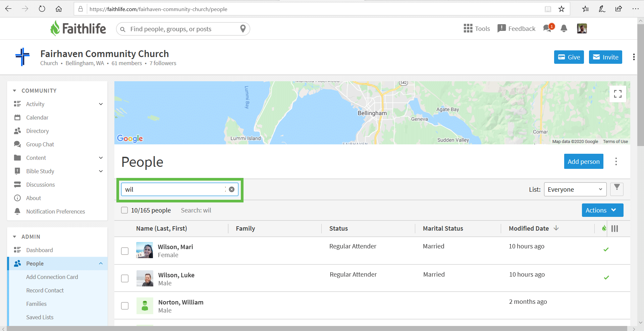Tick the Norton, William checkbox
644x331 pixels.
tap(125, 306)
